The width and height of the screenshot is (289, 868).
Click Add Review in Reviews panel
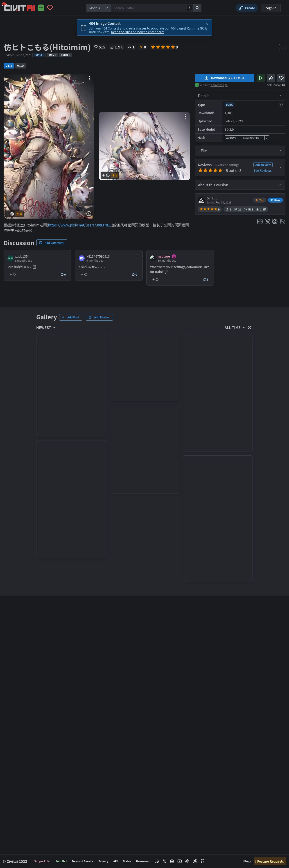(x=263, y=165)
